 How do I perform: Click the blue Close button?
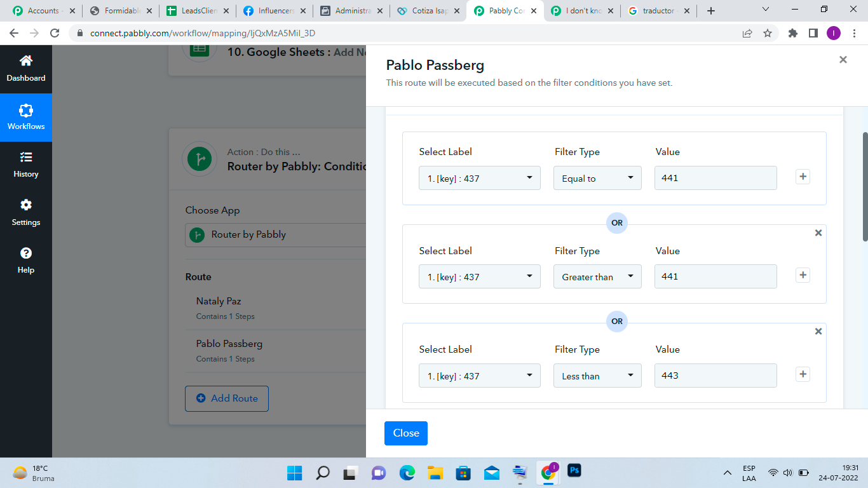tap(406, 433)
